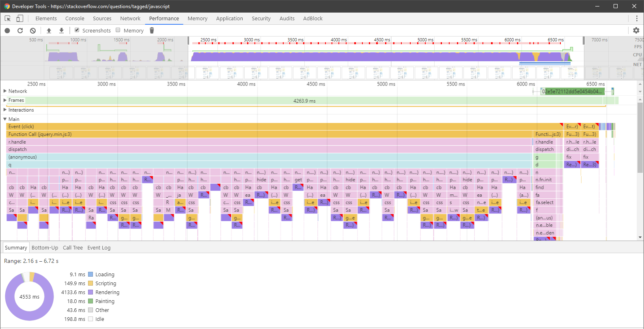Viewport: 644px width, 329px height.
Task: Select the (anonymous) function bar
Action: point(269,157)
